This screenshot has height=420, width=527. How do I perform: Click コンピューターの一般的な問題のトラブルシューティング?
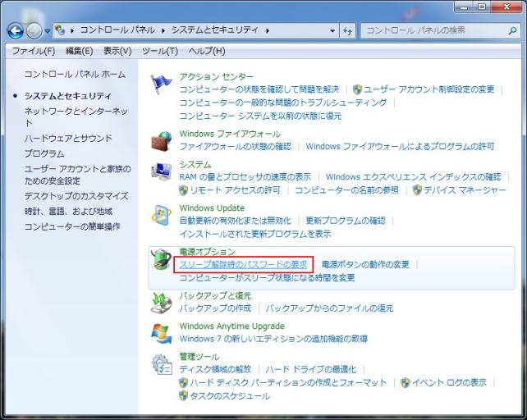click(283, 103)
